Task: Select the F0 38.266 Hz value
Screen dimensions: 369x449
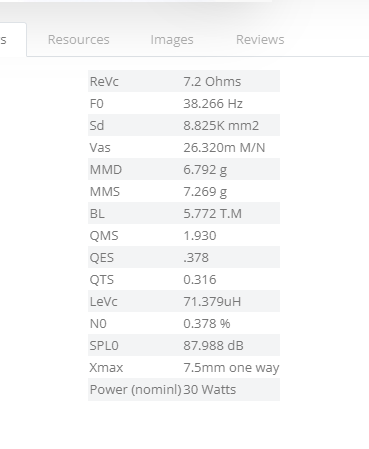Action: click(x=213, y=104)
